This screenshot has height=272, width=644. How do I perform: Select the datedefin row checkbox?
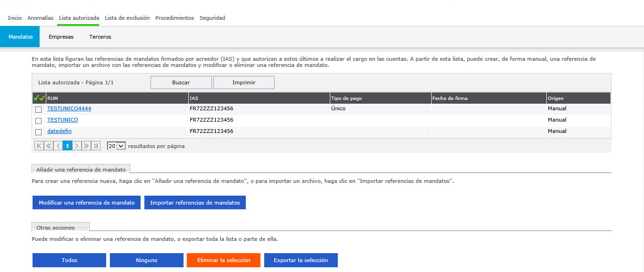(x=39, y=132)
